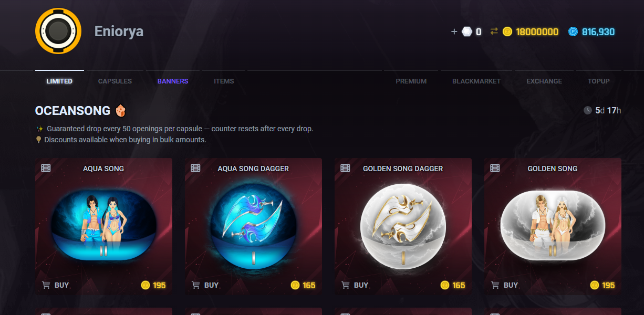Screen dimensions: 644x315
Task: Buy the Golden Song Dagger capsule
Action: [x=355, y=285]
